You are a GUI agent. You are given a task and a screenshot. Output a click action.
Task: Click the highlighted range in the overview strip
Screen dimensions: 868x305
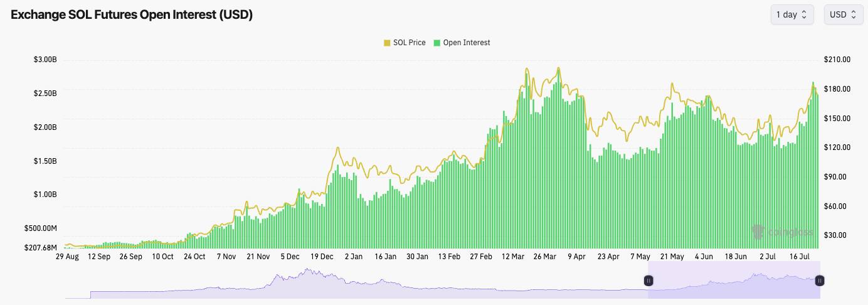[734, 286]
